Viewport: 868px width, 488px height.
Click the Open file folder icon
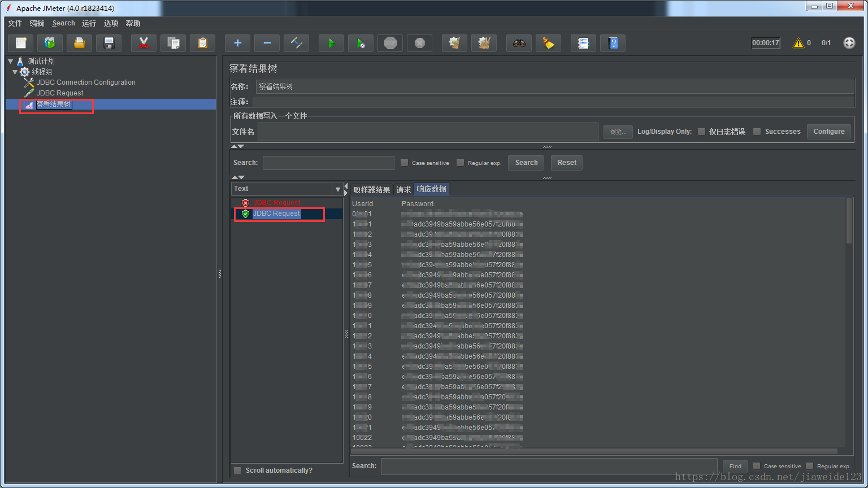pyautogui.click(x=80, y=43)
